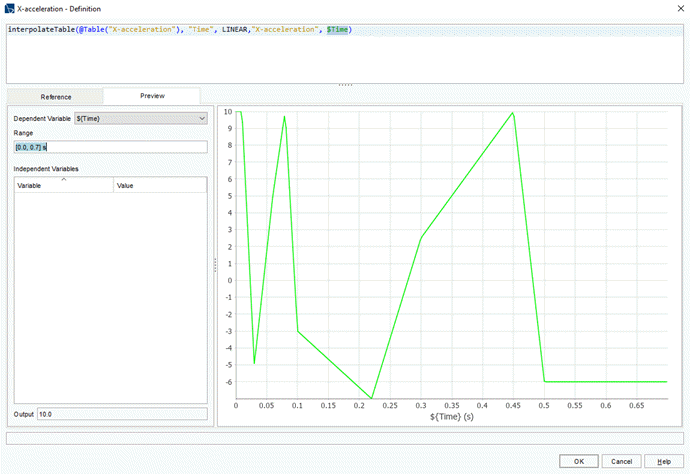690x475 pixels.
Task: Select the Output value field
Action: click(120, 414)
